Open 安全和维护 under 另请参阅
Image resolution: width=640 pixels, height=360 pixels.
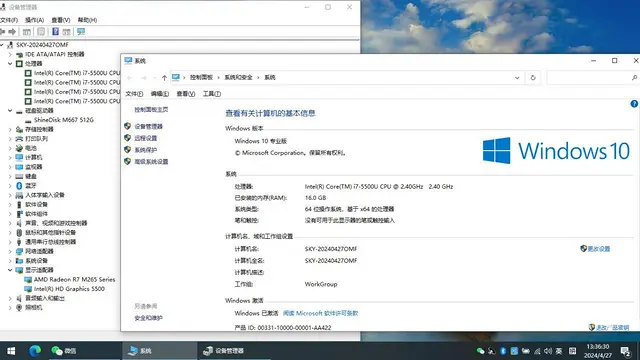pos(149,318)
